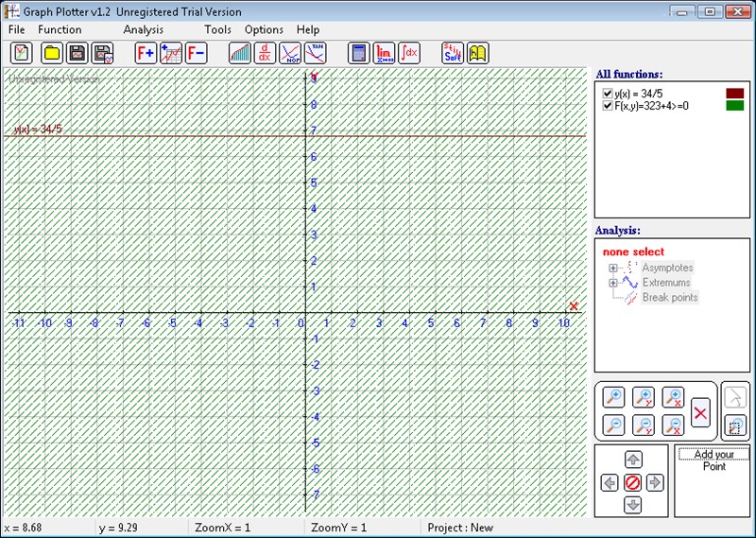Open the limit calculation tool
The width and height of the screenshot is (756, 538).
[x=384, y=53]
